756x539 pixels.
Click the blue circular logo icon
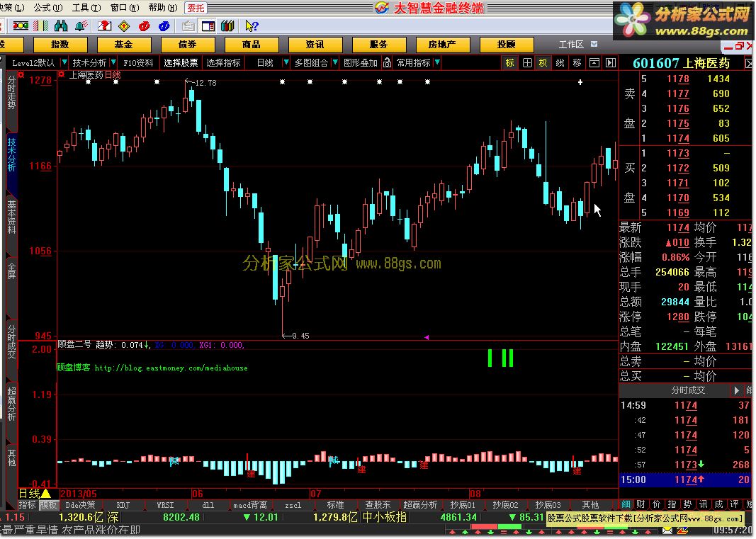click(x=164, y=26)
